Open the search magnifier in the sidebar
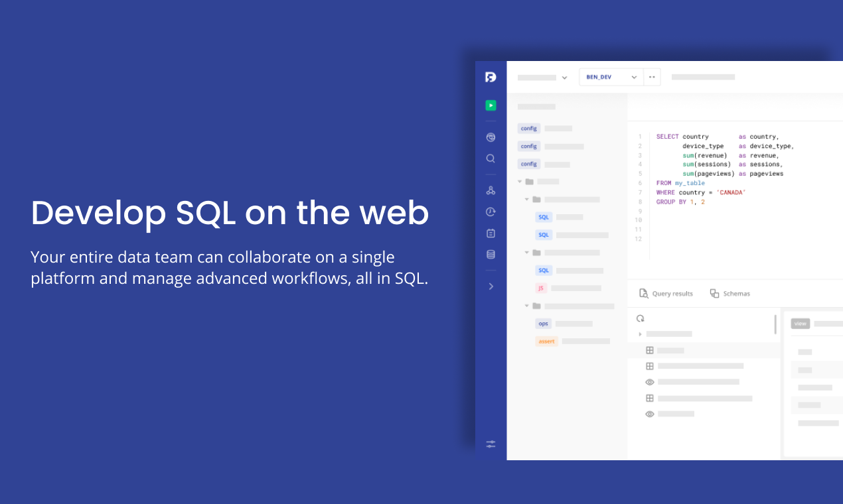The height and width of the screenshot is (504, 843). (x=491, y=158)
